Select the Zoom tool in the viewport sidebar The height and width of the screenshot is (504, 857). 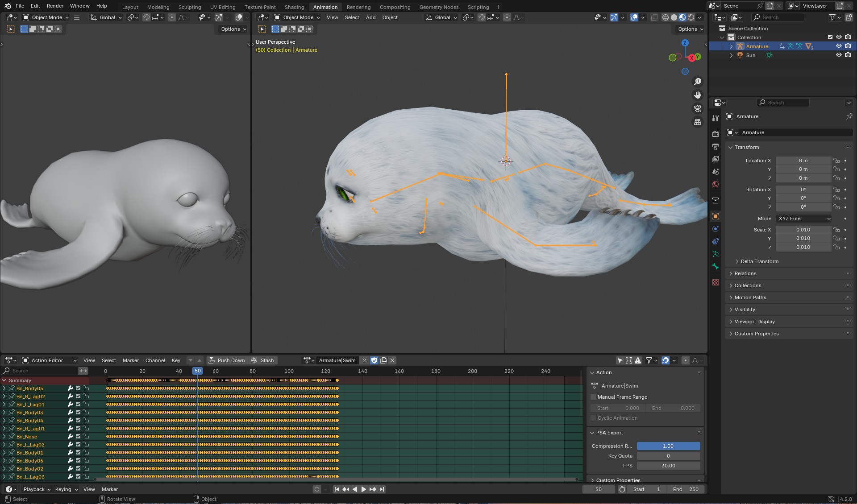[x=698, y=81]
